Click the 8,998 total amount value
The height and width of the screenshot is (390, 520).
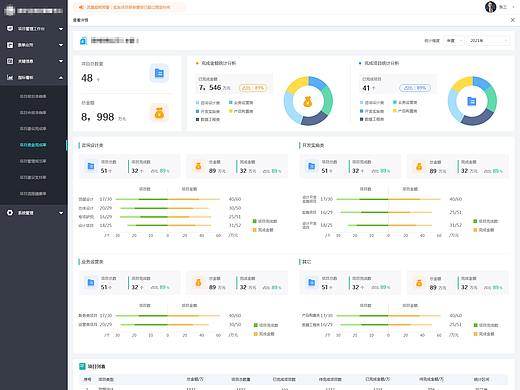click(98, 117)
